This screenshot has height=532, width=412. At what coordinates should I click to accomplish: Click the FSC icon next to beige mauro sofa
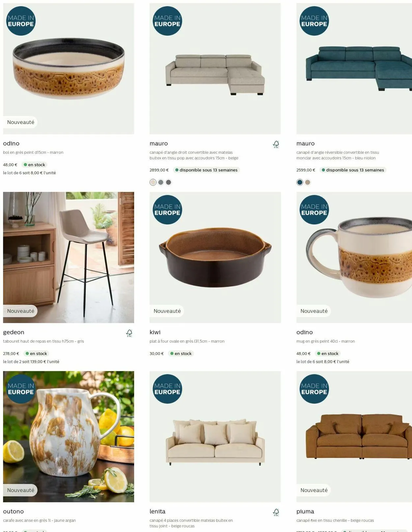click(276, 144)
